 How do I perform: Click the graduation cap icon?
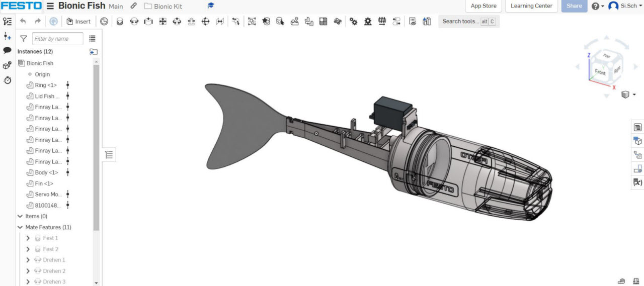pos(211,6)
